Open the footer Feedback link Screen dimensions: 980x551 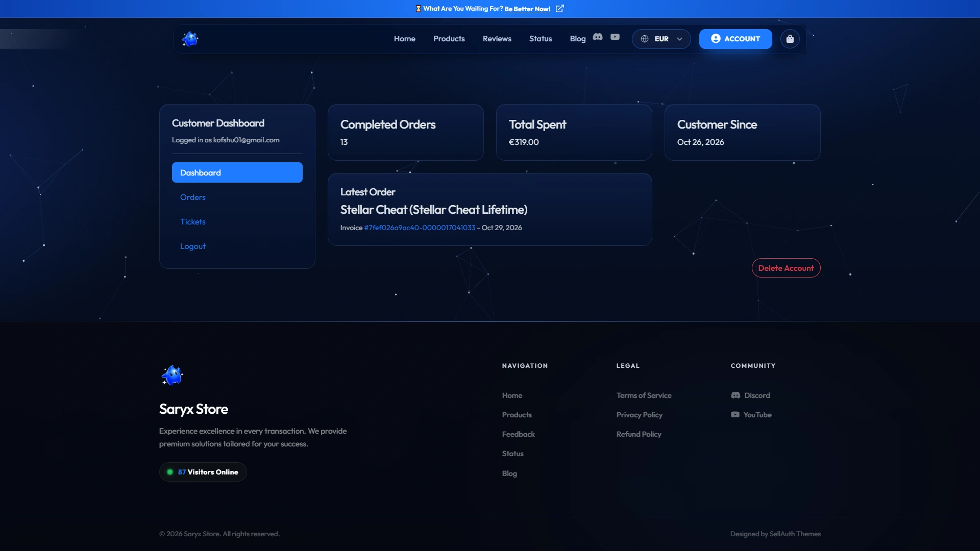click(x=518, y=434)
